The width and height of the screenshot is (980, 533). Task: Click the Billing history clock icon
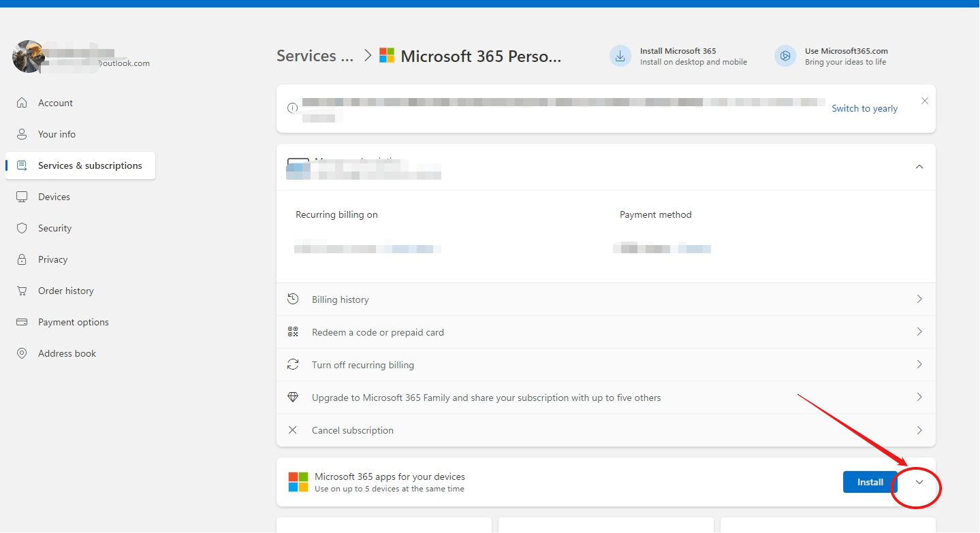[293, 299]
